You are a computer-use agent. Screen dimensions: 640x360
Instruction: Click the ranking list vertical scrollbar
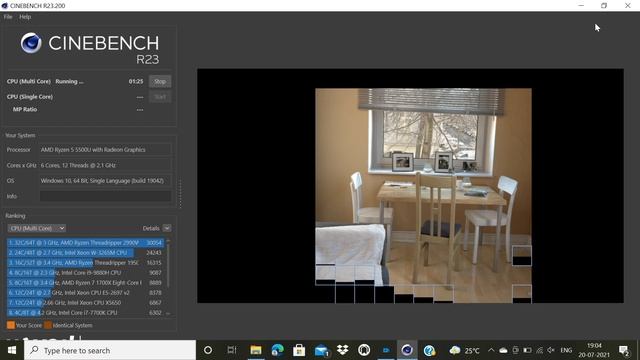coord(168,265)
